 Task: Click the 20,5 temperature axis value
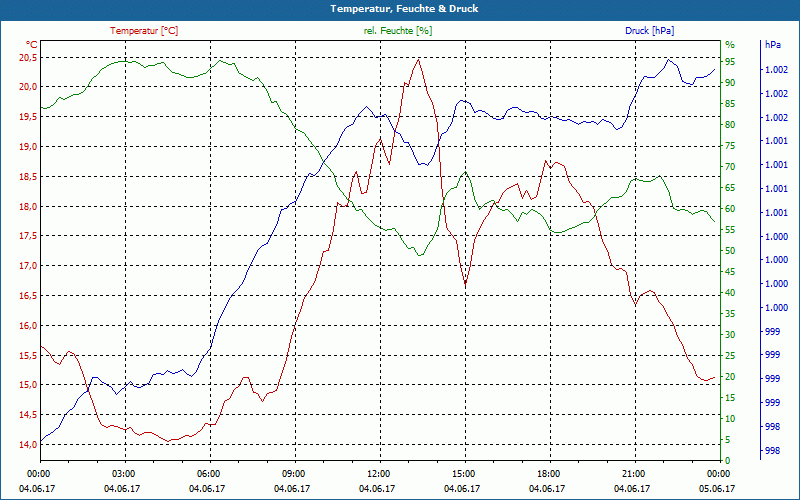[x=28, y=58]
